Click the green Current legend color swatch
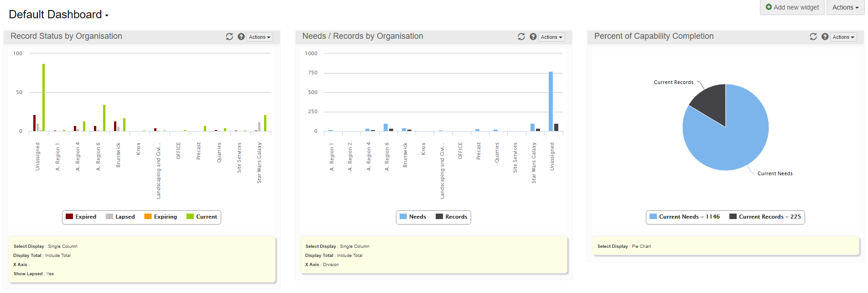868x293 pixels. pos(190,217)
